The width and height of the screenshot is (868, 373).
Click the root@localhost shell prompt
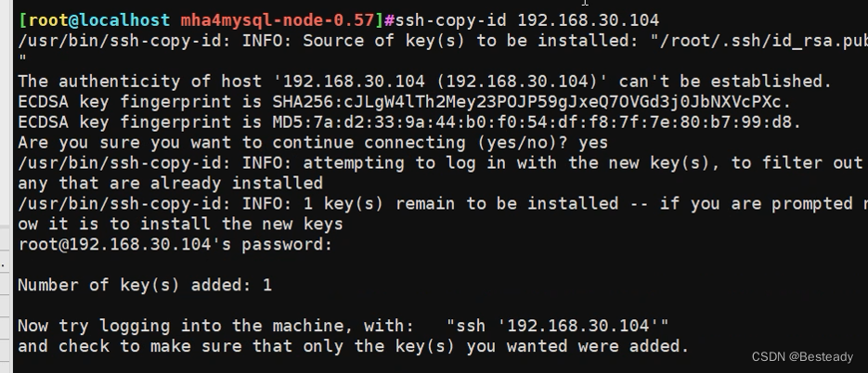click(93, 19)
